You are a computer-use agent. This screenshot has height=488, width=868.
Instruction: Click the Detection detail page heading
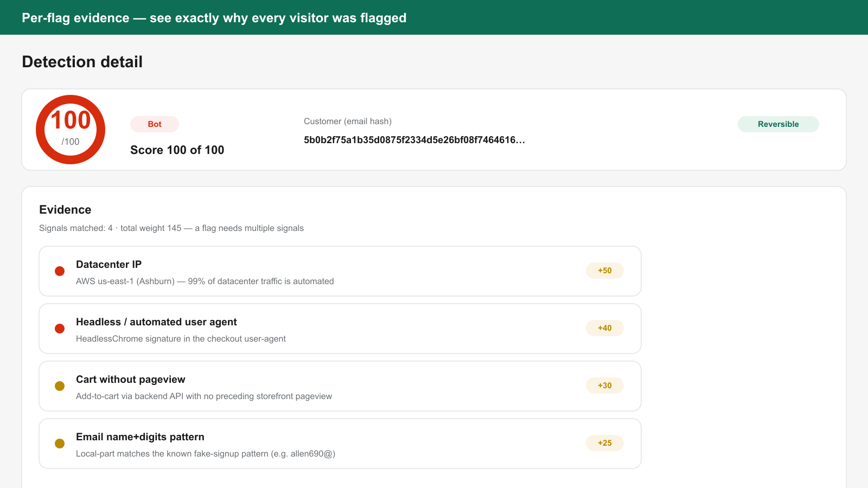click(x=82, y=62)
